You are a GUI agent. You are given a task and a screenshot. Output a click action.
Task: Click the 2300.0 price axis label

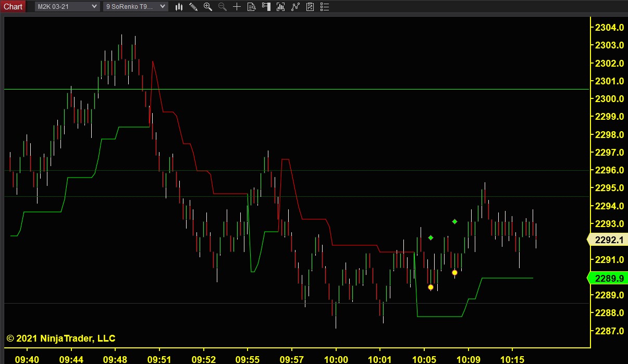609,99
